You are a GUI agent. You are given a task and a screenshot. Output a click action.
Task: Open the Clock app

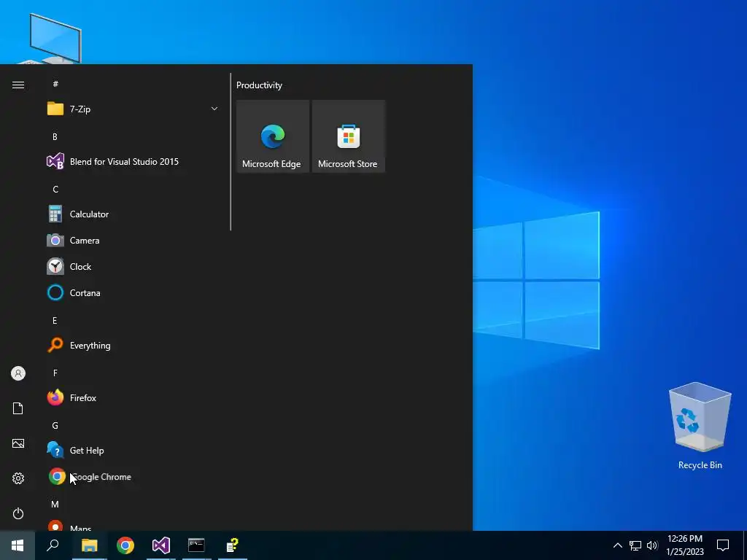pyautogui.click(x=133, y=267)
